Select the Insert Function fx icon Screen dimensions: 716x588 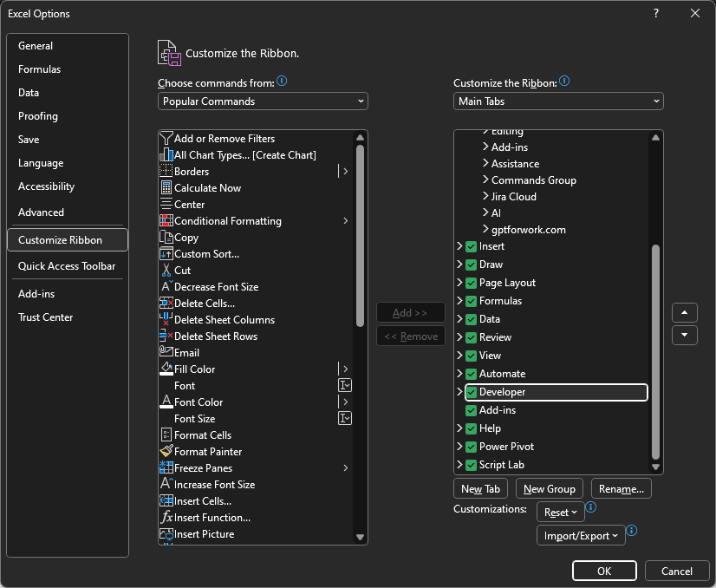(166, 518)
